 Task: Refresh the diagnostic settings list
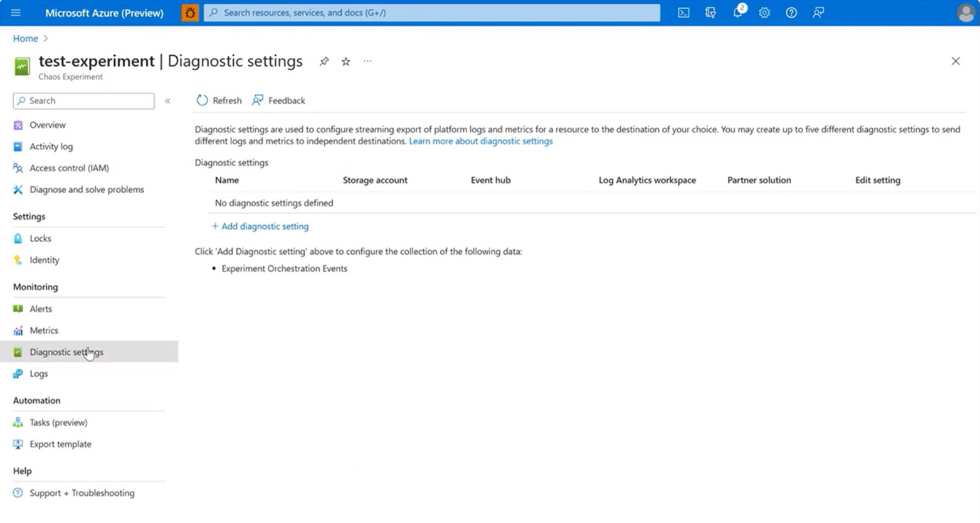(219, 100)
